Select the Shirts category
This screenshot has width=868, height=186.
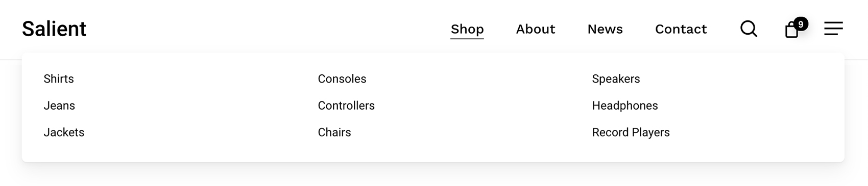(x=59, y=78)
